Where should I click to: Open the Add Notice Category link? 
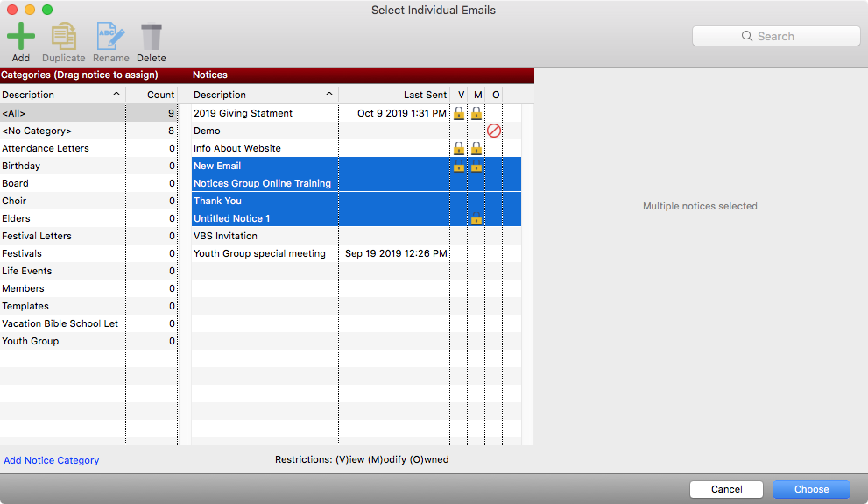[52, 460]
